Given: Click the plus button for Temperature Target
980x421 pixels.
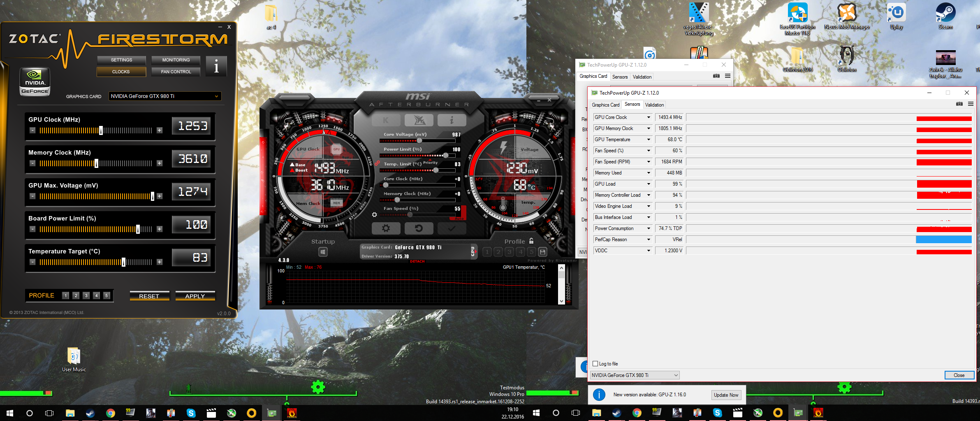Looking at the screenshot, I should [x=160, y=262].
